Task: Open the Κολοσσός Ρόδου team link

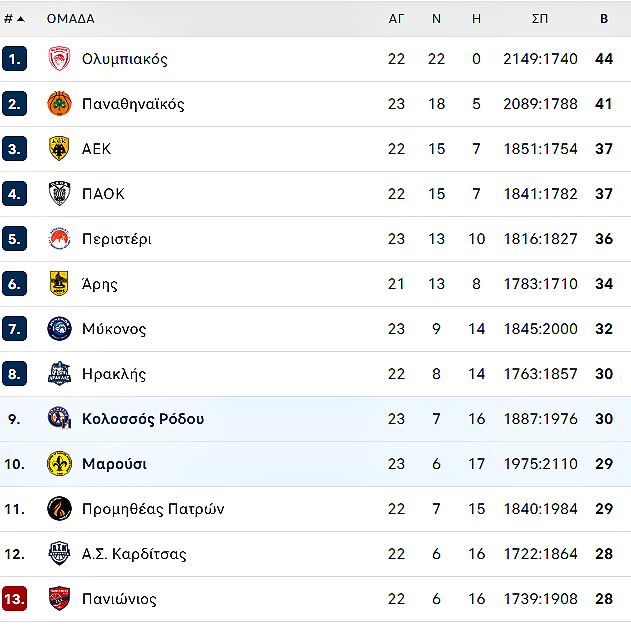Action: click(x=143, y=419)
